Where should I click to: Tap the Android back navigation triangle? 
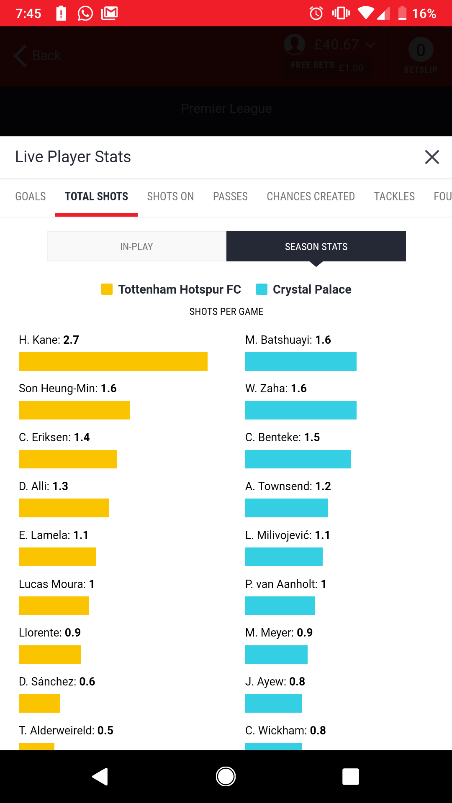[100, 776]
